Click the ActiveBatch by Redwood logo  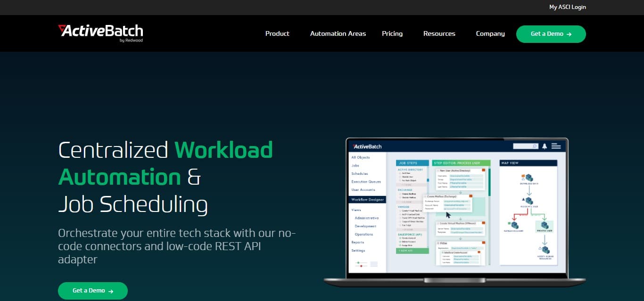pos(100,33)
